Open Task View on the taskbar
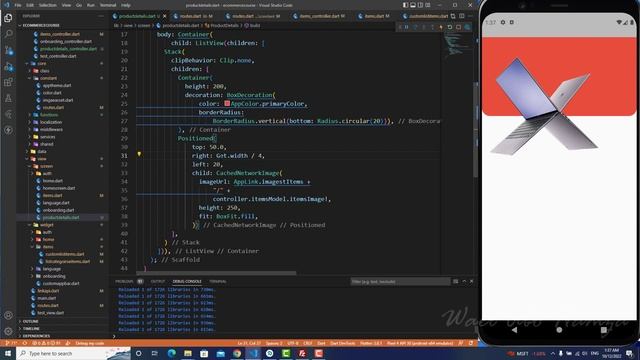 point(155,353)
